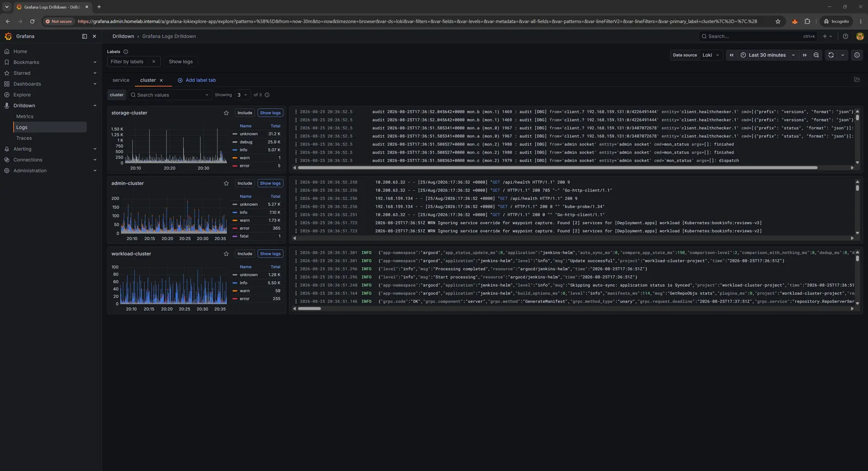Toggle error series in workload-cluster legend
The image size is (868, 471).
pyautogui.click(x=245, y=299)
